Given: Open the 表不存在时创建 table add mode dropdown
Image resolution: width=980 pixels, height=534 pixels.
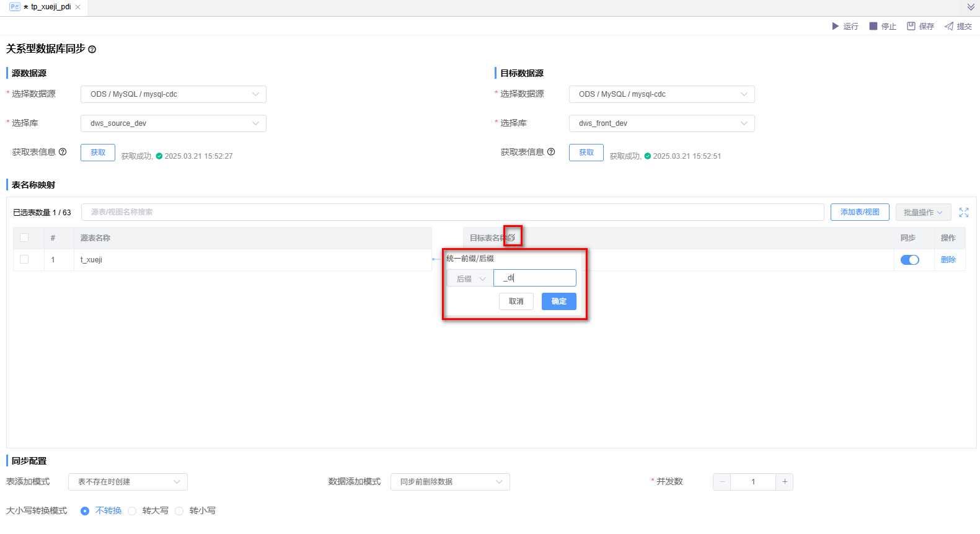Looking at the screenshot, I should point(128,482).
